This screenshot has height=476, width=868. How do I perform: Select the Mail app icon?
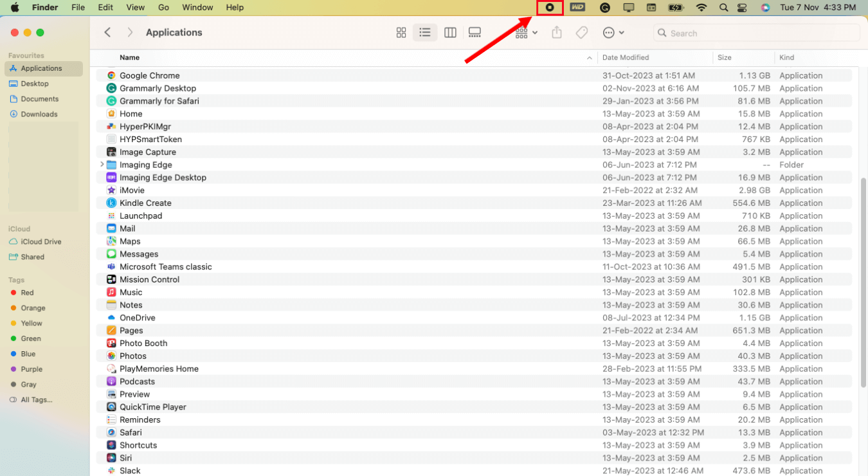[111, 228]
